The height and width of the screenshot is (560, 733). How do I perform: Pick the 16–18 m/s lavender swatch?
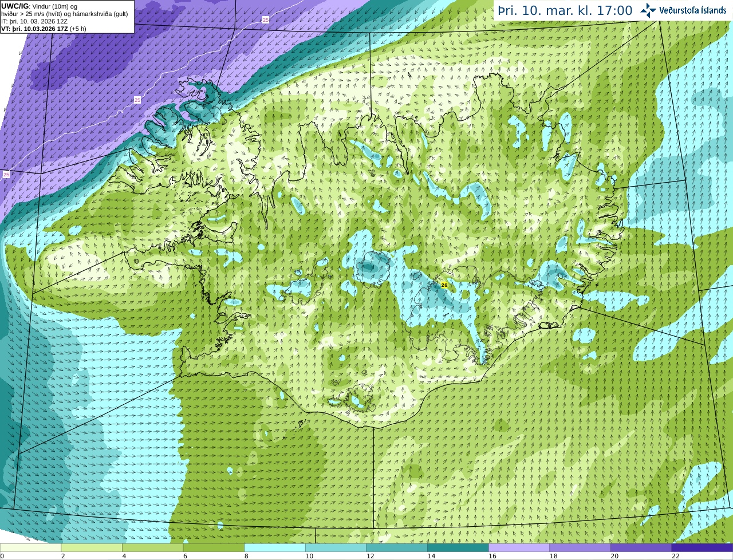519,547
